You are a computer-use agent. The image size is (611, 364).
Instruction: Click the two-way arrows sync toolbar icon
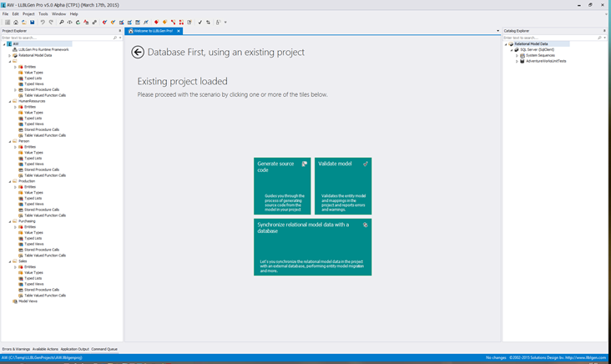click(x=209, y=23)
